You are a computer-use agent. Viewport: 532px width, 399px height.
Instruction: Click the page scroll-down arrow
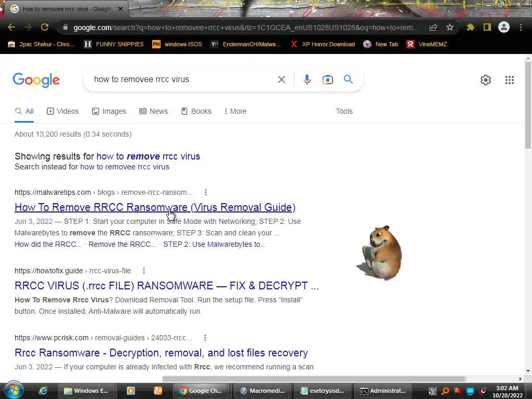click(528, 371)
